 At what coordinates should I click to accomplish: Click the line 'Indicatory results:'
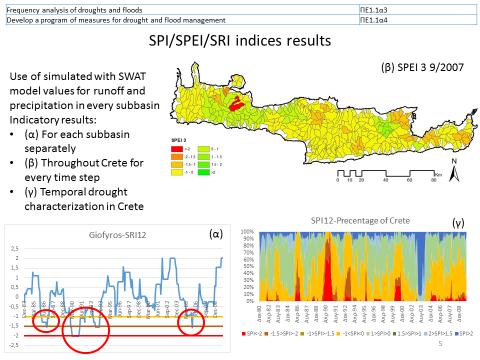(x=53, y=120)
